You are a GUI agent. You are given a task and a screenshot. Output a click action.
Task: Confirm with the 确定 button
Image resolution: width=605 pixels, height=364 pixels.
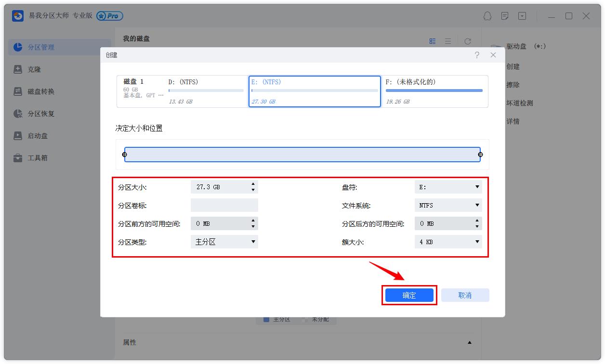coord(409,295)
